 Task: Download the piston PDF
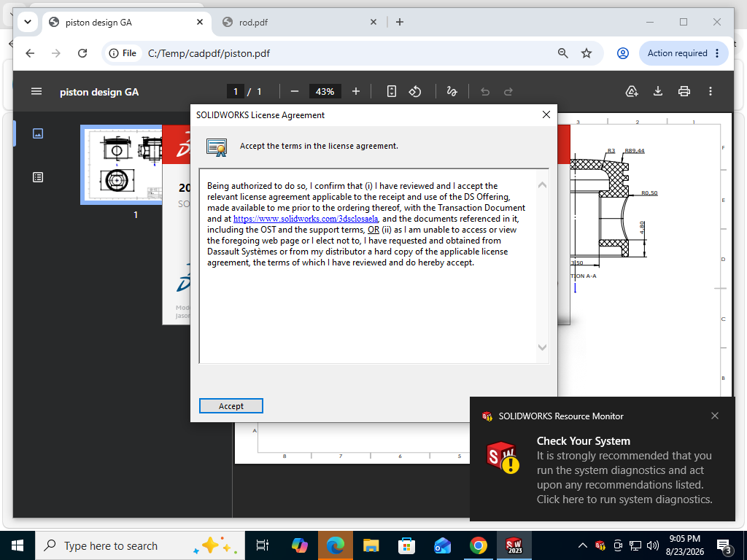658,91
